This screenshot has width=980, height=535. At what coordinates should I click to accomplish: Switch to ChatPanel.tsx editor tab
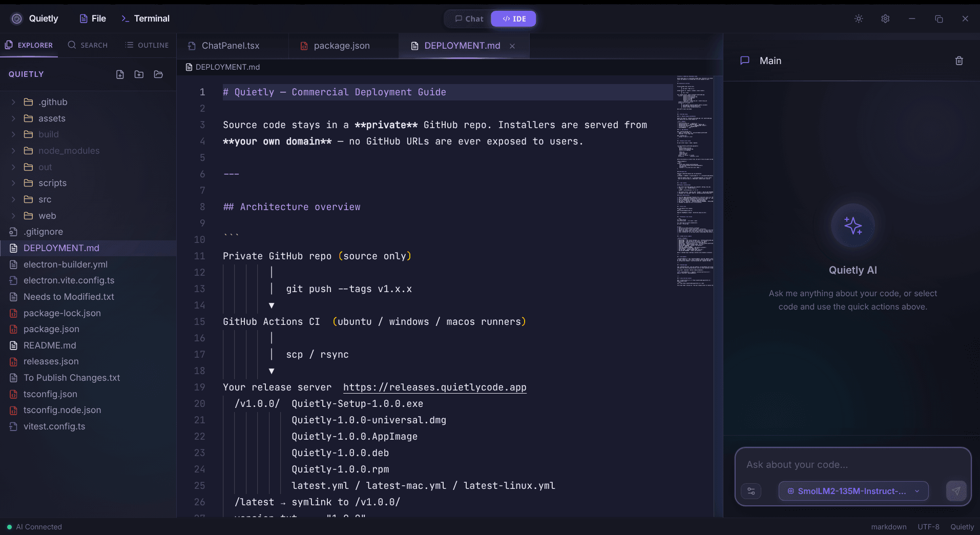pyautogui.click(x=233, y=46)
